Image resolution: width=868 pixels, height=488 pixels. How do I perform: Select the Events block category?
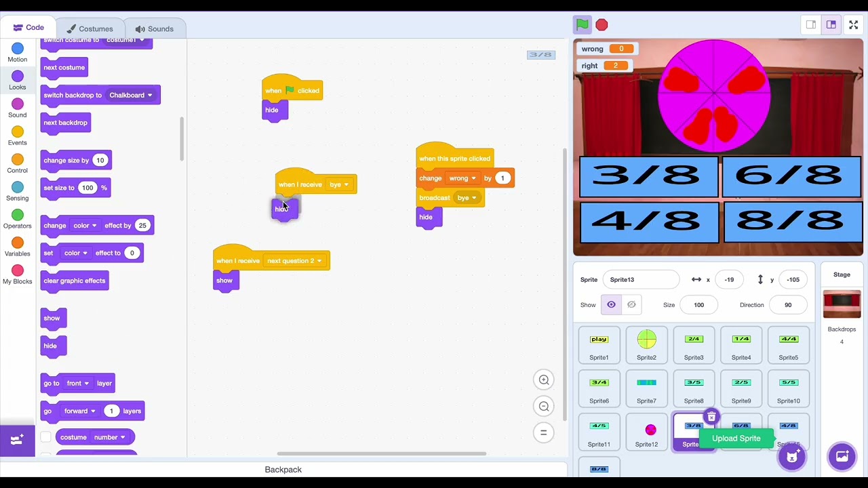coord(18,136)
